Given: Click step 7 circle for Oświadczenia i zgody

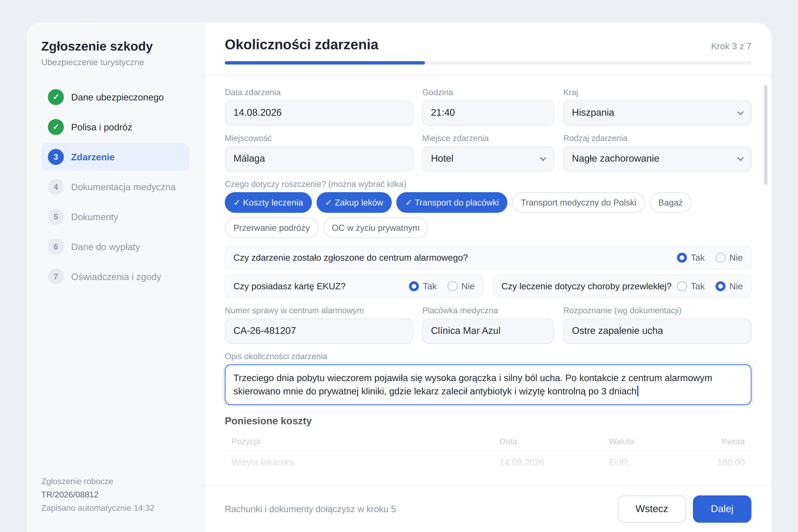Looking at the screenshot, I should tap(56, 277).
